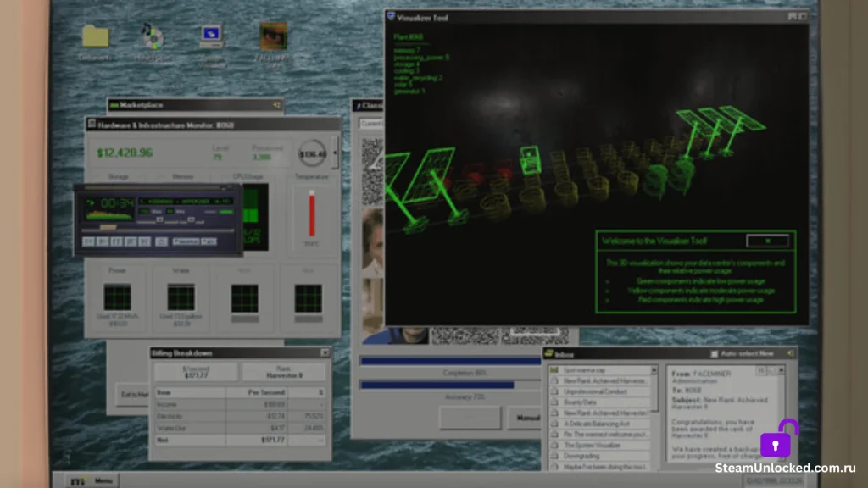
Task: Click the Manual button in Classifier window
Action: point(526,418)
